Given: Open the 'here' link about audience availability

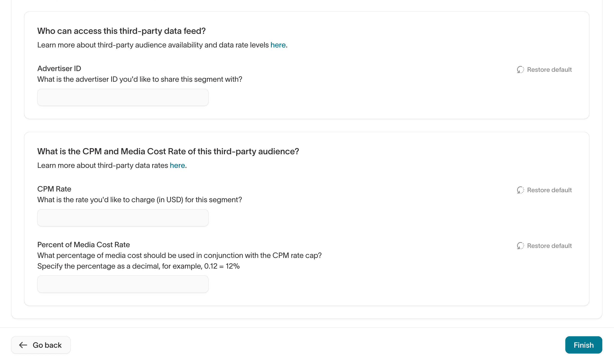Looking at the screenshot, I should [278, 45].
